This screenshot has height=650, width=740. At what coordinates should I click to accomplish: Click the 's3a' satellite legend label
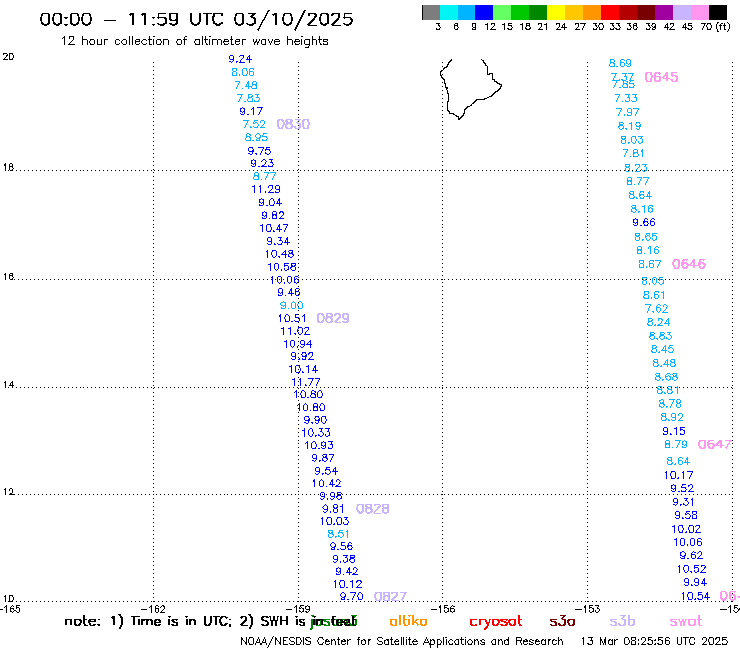[x=562, y=622]
